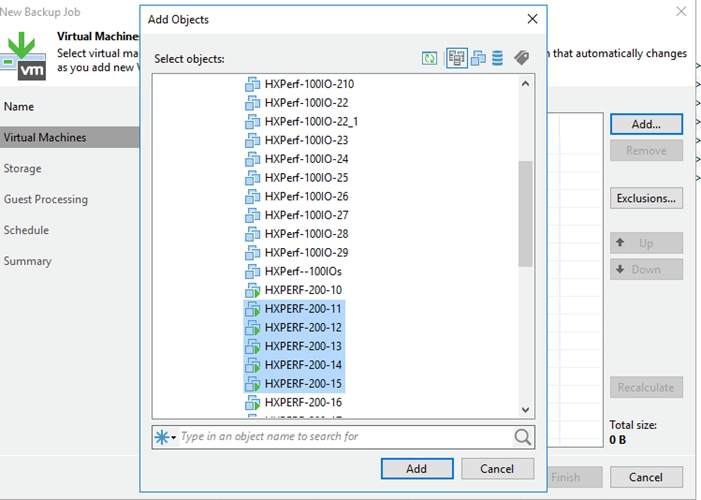The height and width of the screenshot is (500, 701).
Task: Open the Summary wizard step
Action: 28,261
